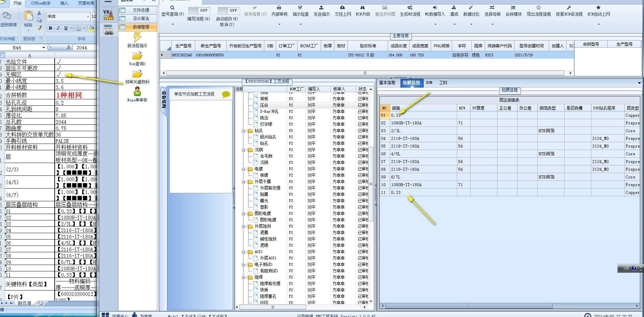Expand the dropdown under 集成
The height and width of the screenshot is (317, 644).
point(454,24)
